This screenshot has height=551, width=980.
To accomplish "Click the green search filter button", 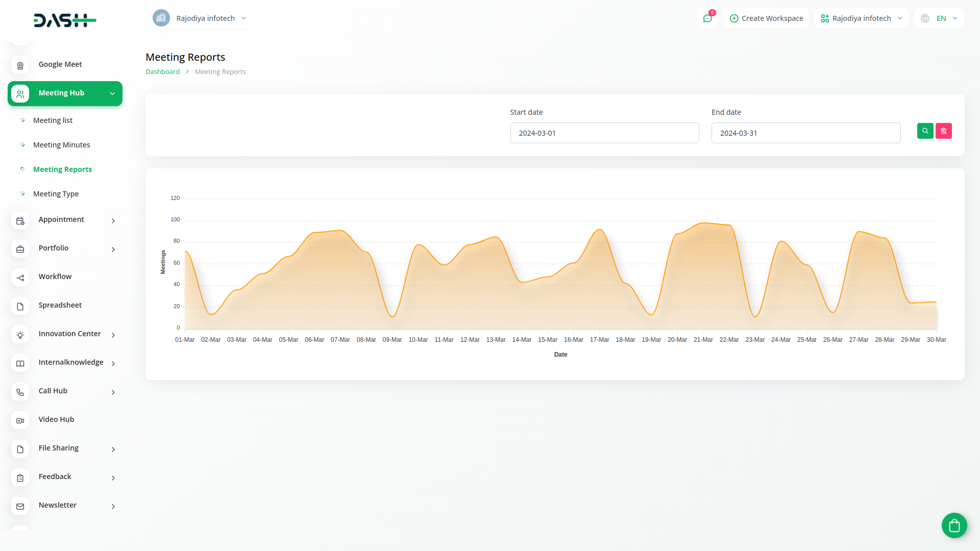I will point(925,131).
